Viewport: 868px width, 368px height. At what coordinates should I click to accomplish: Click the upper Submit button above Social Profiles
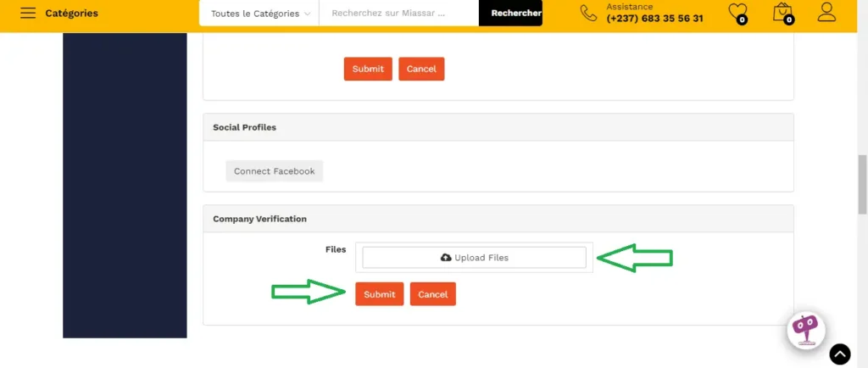[x=368, y=69]
